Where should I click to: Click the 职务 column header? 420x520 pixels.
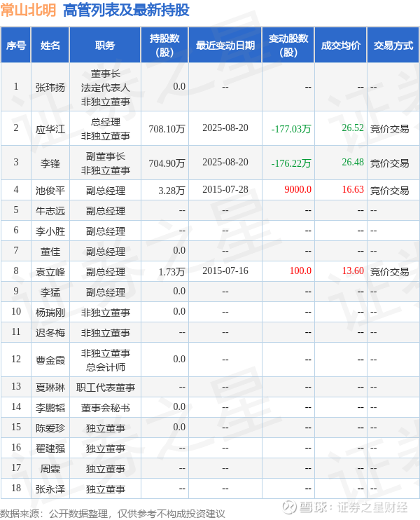point(105,45)
